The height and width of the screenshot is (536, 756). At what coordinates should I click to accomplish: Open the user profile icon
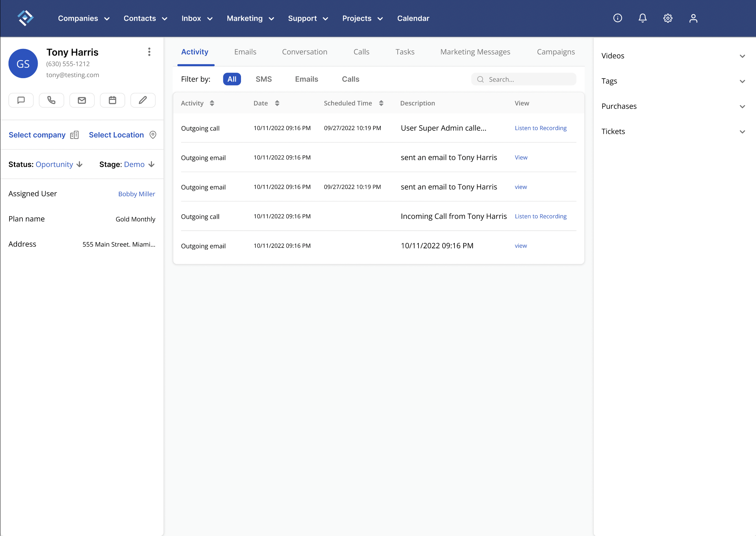tap(693, 18)
